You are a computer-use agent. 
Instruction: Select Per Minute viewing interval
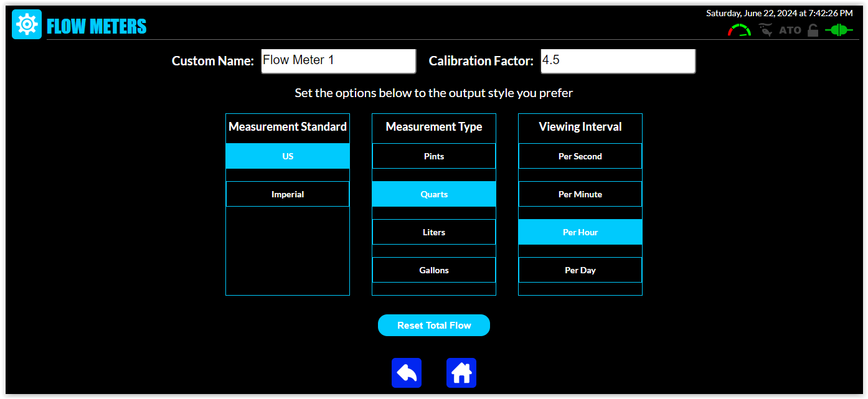point(580,194)
